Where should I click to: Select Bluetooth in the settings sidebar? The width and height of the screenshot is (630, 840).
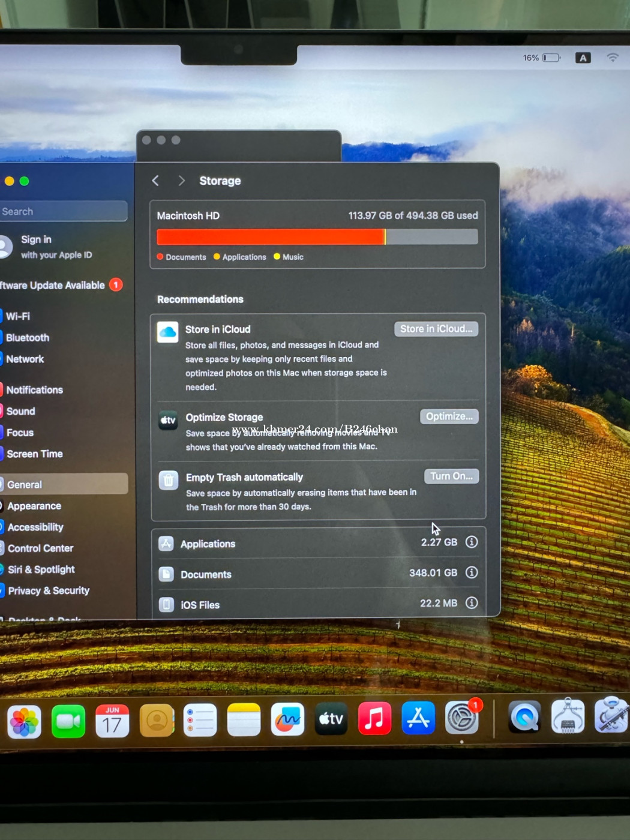point(28,338)
